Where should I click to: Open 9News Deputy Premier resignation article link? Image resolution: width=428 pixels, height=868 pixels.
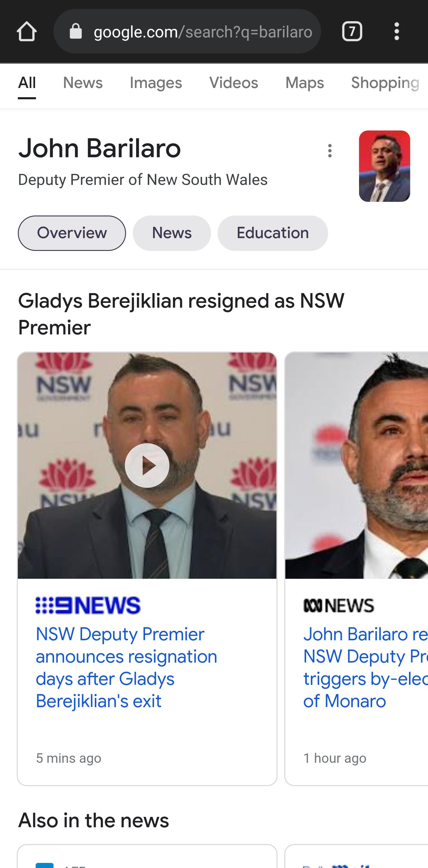[126, 668]
